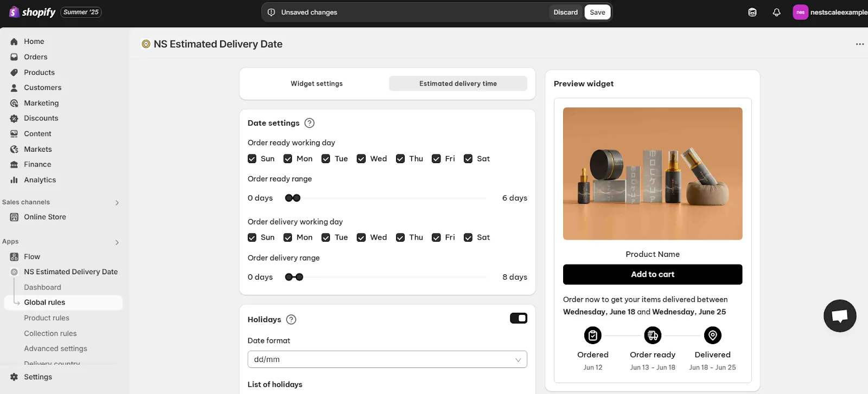Click the Customers person icon
868x394 pixels.
pyautogui.click(x=14, y=87)
